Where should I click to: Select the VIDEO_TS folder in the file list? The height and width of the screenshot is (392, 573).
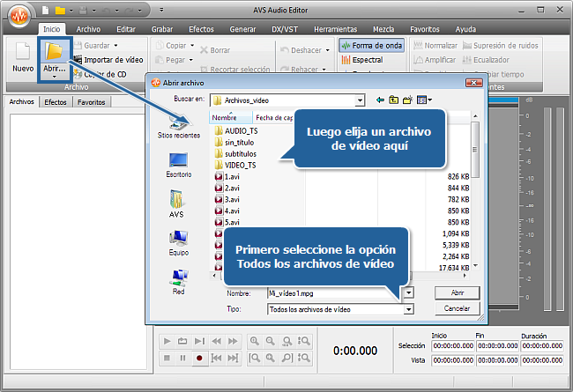tap(235, 165)
